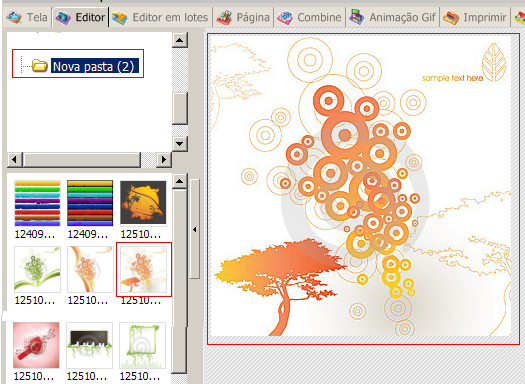Image resolution: width=525 pixels, height=384 pixels.
Task: Click the Animação Gif icon
Action: 357,17
